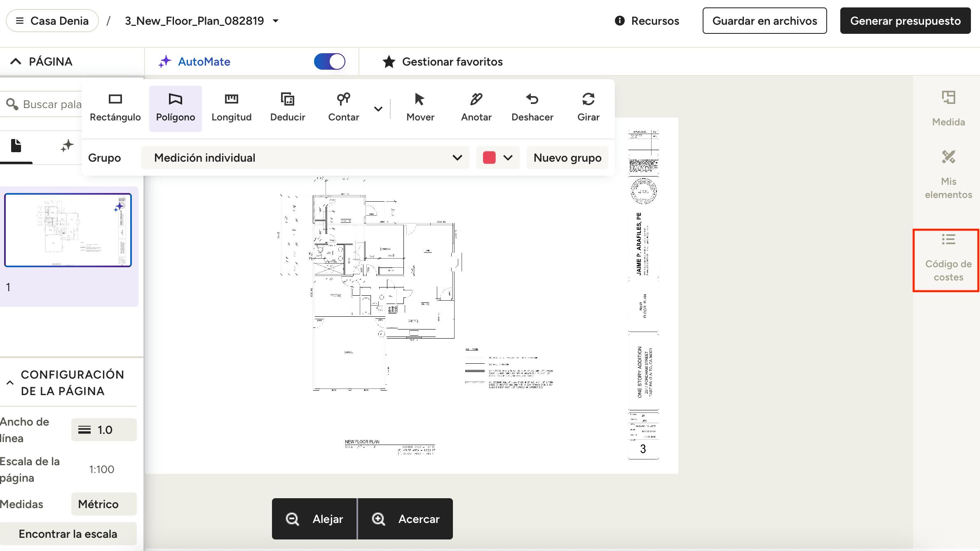Click the Ancho de línea label
Image resolution: width=980 pixels, height=551 pixels.
(x=25, y=430)
